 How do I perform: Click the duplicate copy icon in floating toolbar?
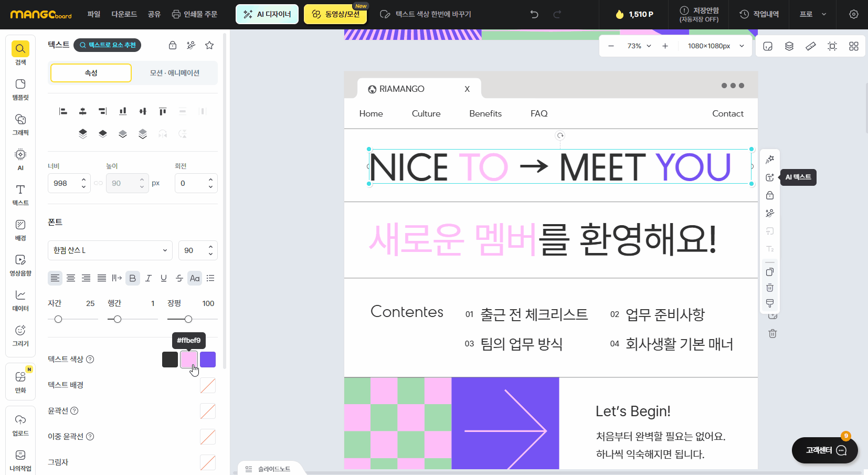770,272
